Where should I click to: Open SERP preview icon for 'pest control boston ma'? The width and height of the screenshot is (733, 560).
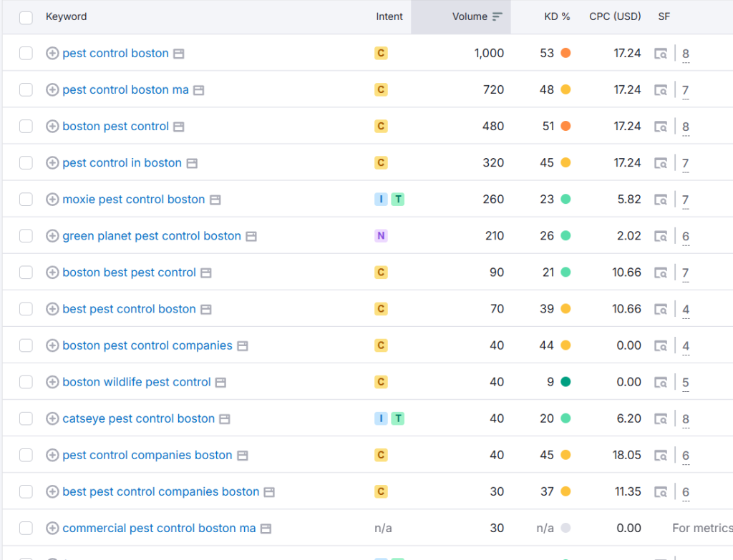pyautogui.click(x=199, y=90)
